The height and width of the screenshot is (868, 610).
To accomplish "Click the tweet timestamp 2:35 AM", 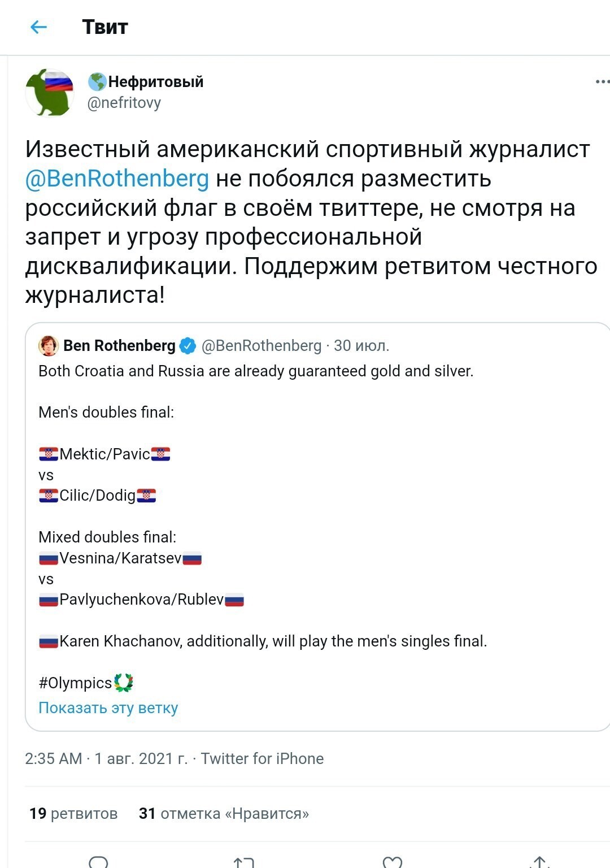I will pyautogui.click(x=54, y=758).
